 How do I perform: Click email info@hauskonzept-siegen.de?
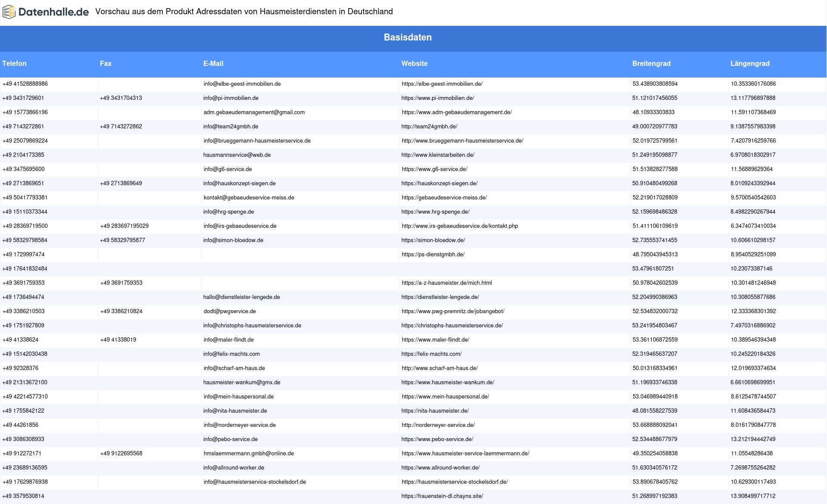click(x=239, y=184)
